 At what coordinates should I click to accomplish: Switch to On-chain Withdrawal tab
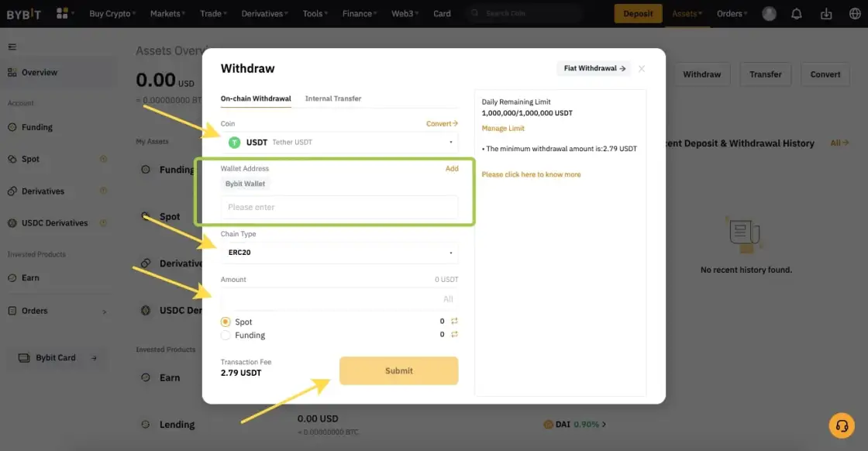point(256,98)
